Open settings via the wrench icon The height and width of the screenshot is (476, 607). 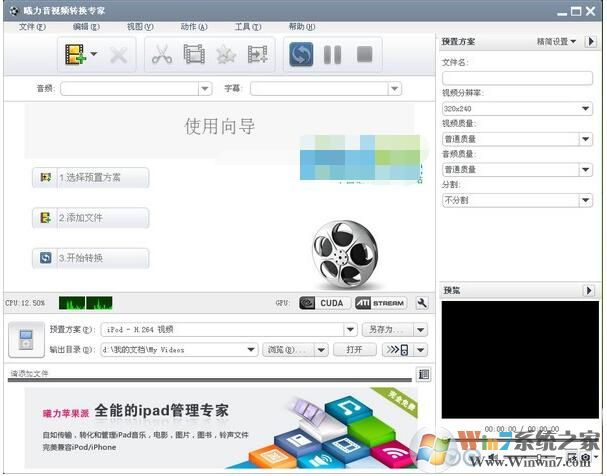pos(422,303)
